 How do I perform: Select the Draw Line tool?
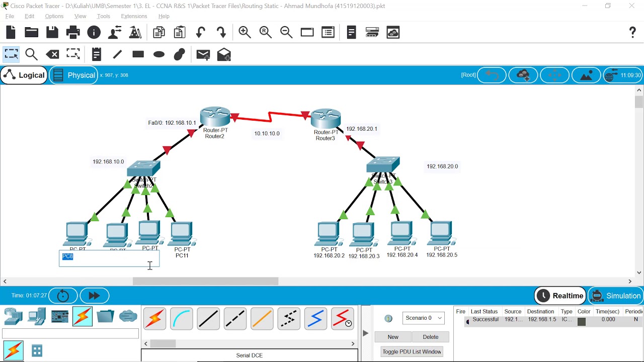tap(117, 54)
